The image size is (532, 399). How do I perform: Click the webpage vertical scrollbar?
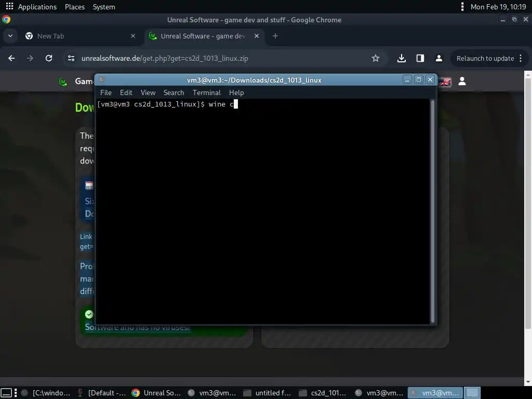click(528, 203)
